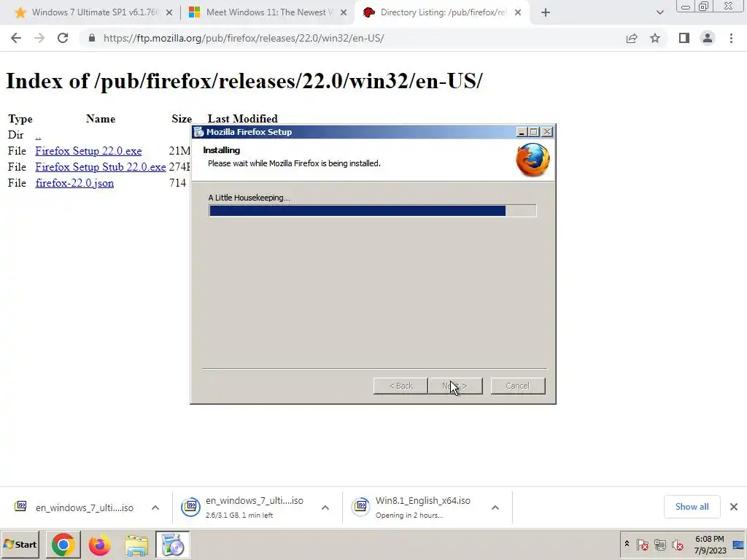Click the volume tray icon

click(x=678, y=544)
